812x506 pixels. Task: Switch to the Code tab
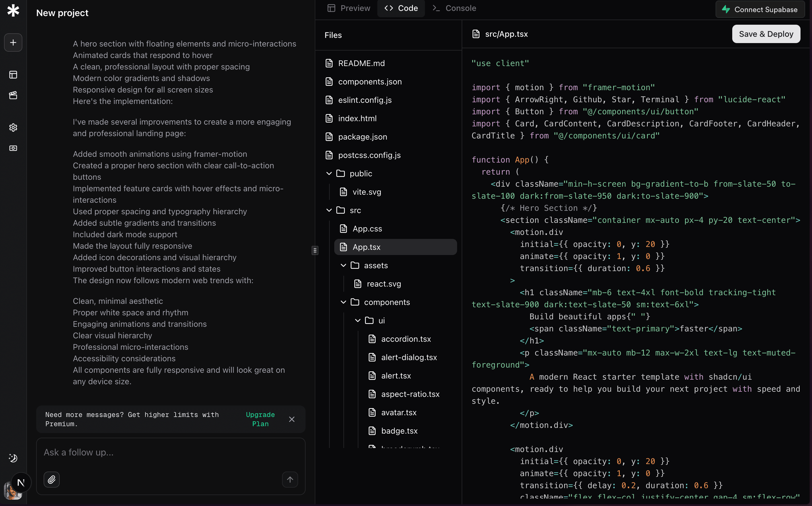401,8
